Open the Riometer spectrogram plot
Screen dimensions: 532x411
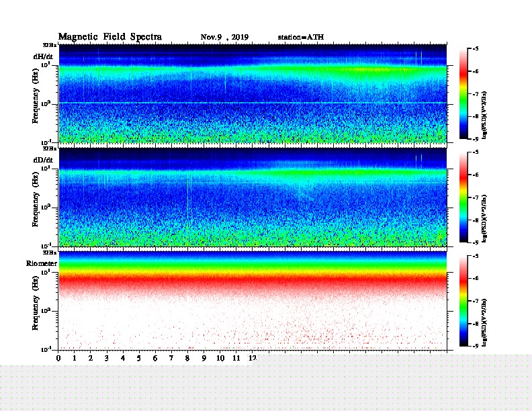[x=253, y=301]
